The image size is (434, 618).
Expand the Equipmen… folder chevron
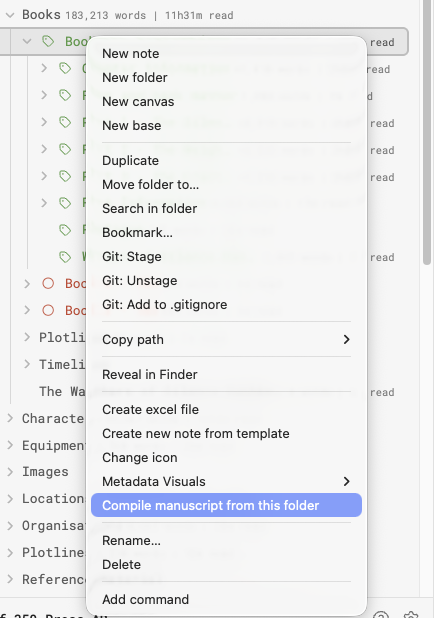10,445
